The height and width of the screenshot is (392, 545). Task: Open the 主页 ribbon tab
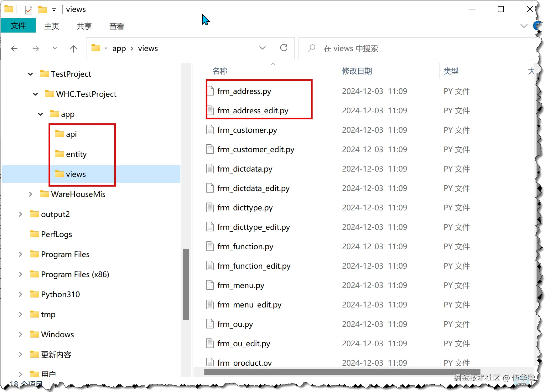52,26
